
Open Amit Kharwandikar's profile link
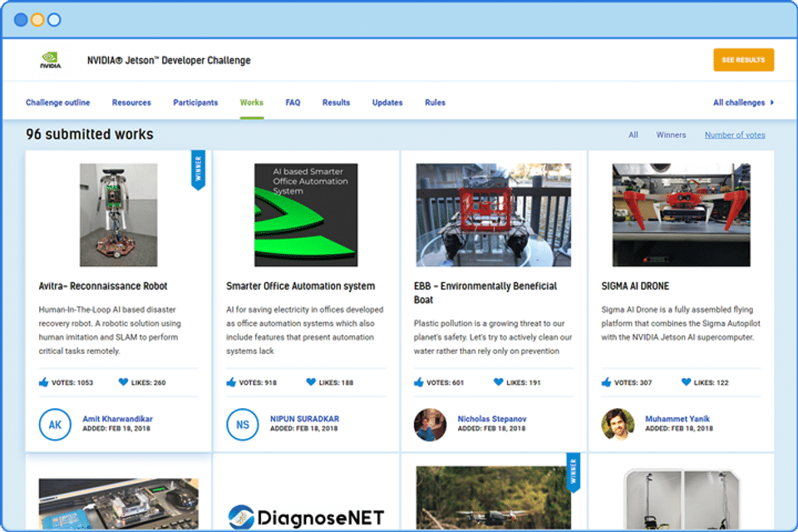click(x=117, y=418)
